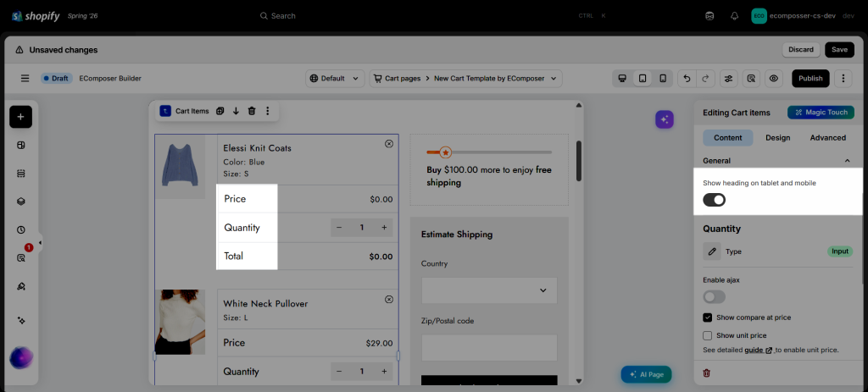Click the purple AI sparkle button

point(665,119)
